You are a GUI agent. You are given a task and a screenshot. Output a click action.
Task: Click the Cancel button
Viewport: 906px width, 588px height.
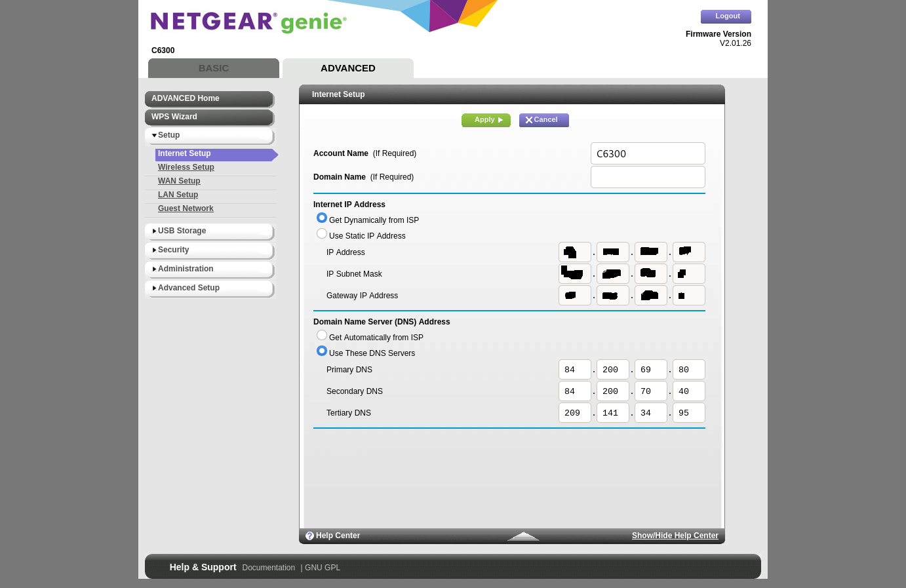tap(544, 120)
